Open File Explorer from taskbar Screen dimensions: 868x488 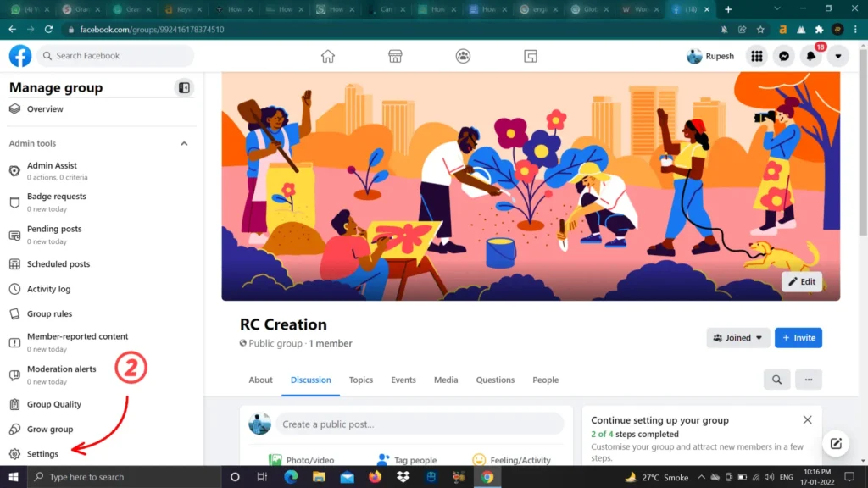tap(319, 477)
